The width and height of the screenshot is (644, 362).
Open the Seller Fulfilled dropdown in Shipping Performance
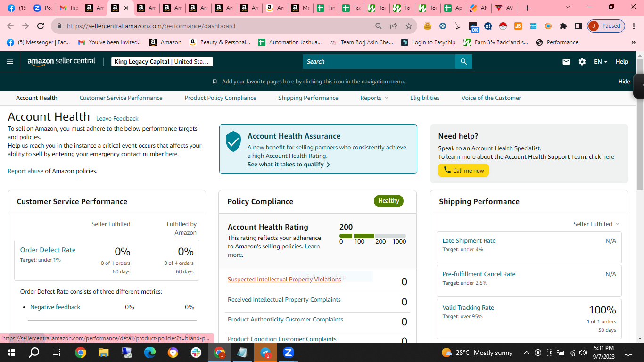point(596,224)
